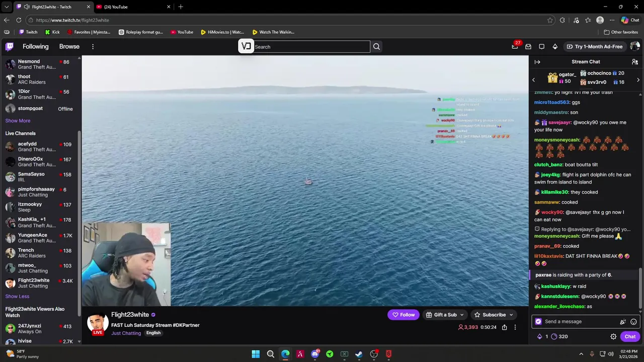Image resolution: width=644 pixels, height=362 pixels.
Task: Share the stream using the share icon
Action: [504, 327]
